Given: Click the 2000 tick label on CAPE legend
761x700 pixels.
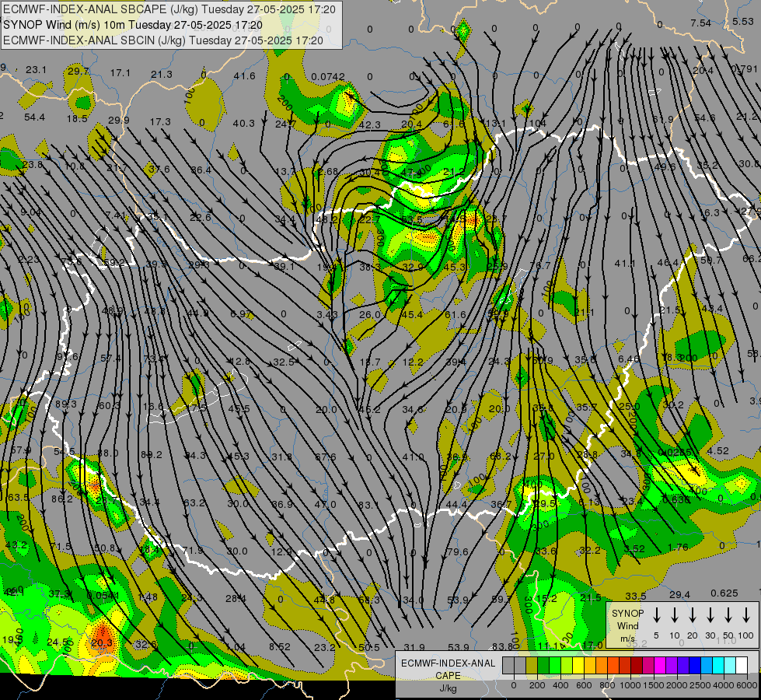Looking at the screenshot, I should 677,685.
